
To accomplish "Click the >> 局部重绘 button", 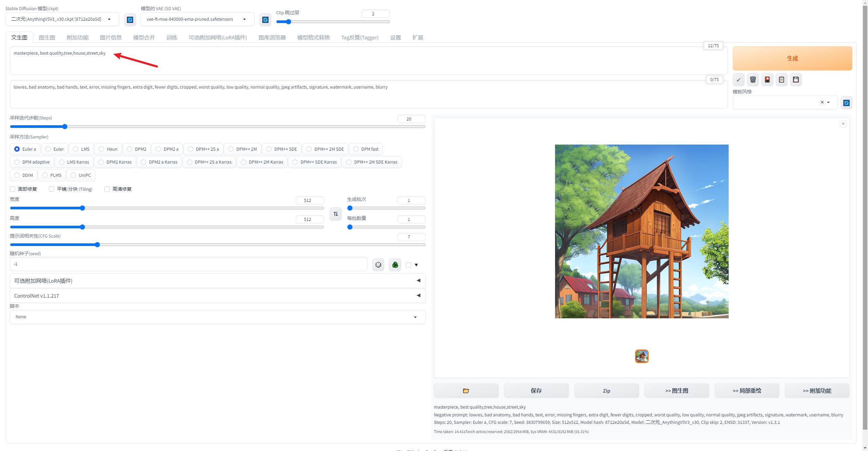I will [x=747, y=391].
